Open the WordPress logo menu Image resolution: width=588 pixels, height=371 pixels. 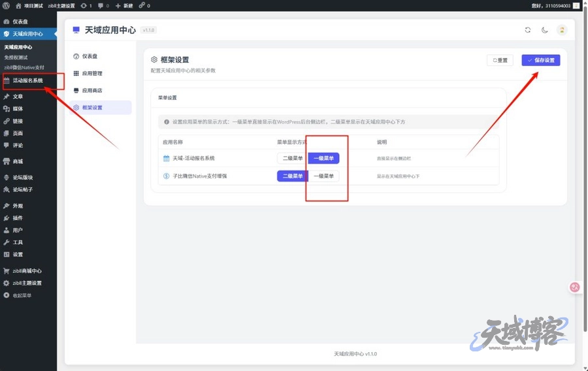coord(6,6)
